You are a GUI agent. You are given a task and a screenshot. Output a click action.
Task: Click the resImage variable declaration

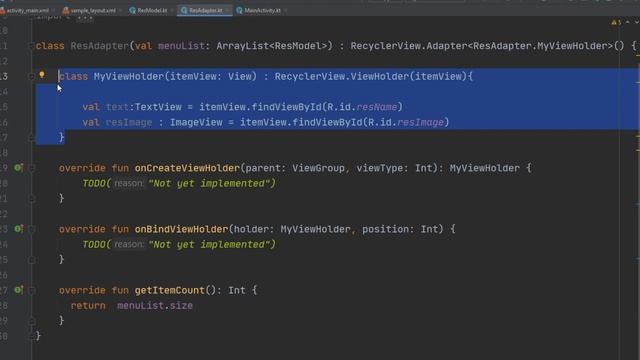129,122
